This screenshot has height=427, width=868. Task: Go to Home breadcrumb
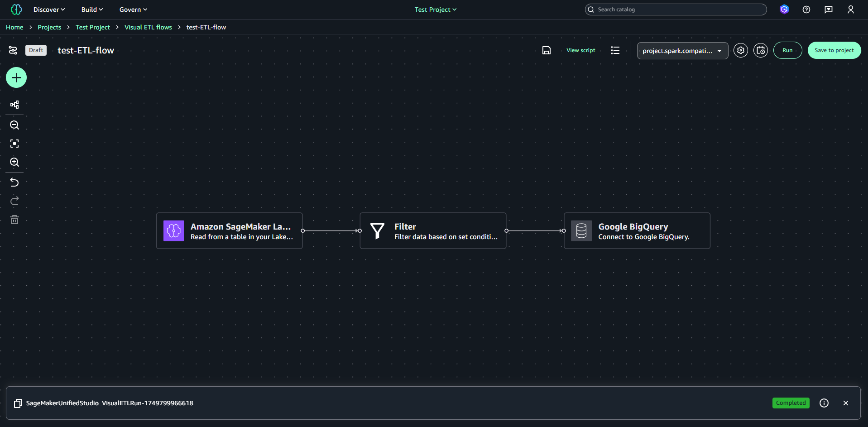(14, 27)
